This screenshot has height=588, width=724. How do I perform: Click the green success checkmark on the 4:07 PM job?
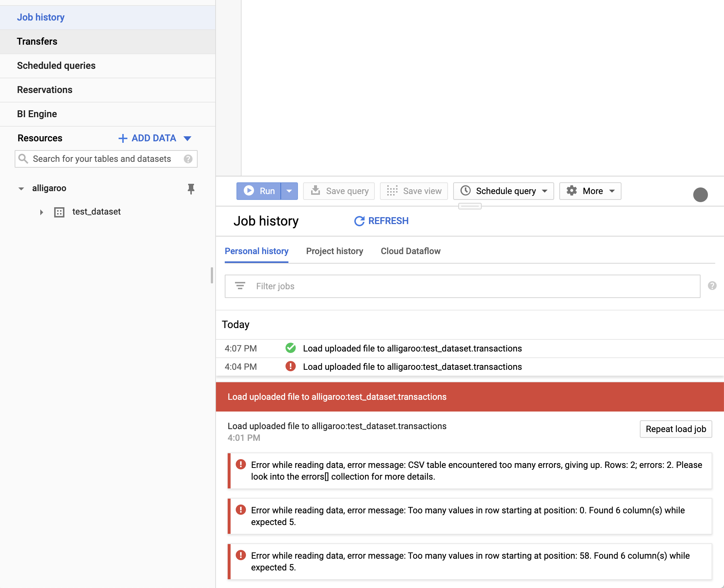(x=291, y=348)
